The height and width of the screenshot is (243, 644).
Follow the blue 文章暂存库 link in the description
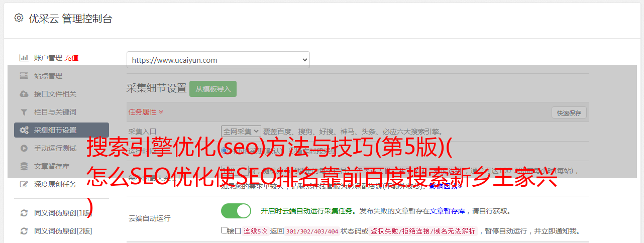click(447, 211)
